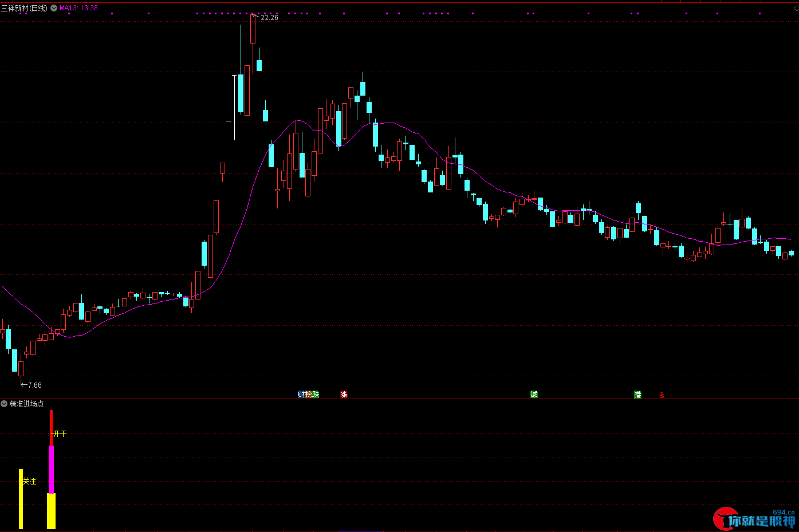Viewport: 799px width, 532px height.
Task: Click the MA13: 13.38 indicator label
Action: [x=78, y=8]
